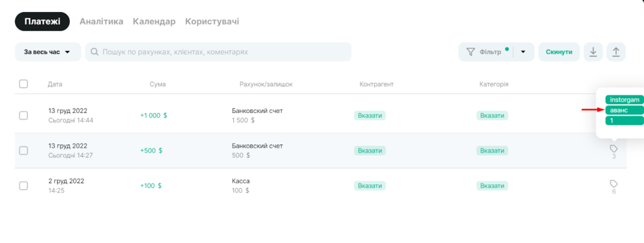644x243 pixels.
Task: Set Контрагент Вказати for +1 000 $ row
Action: point(370,116)
